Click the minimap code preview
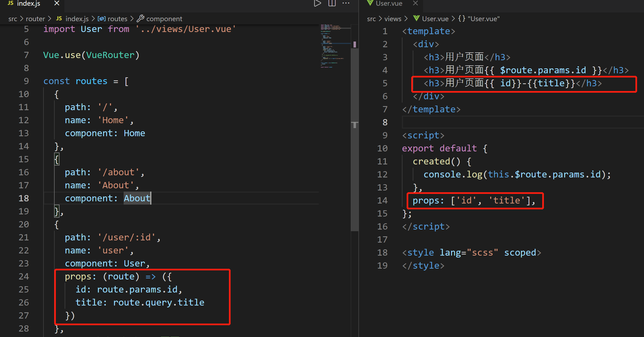 tap(333, 46)
